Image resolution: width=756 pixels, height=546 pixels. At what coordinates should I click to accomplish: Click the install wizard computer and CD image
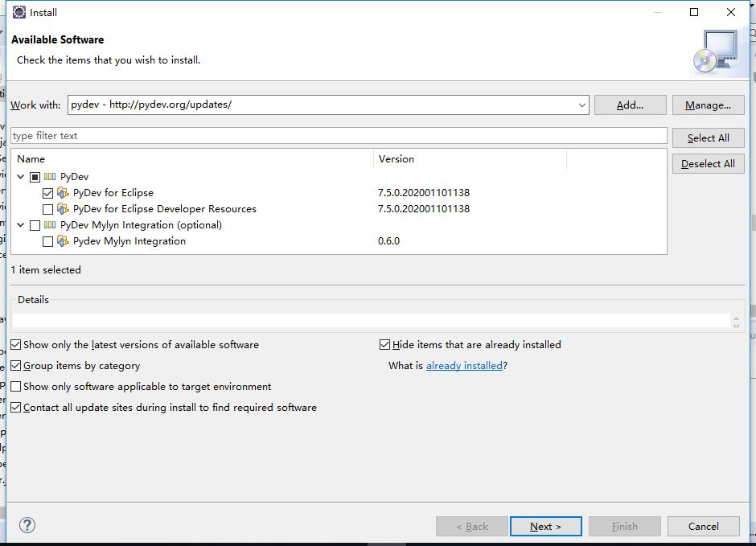(x=716, y=52)
